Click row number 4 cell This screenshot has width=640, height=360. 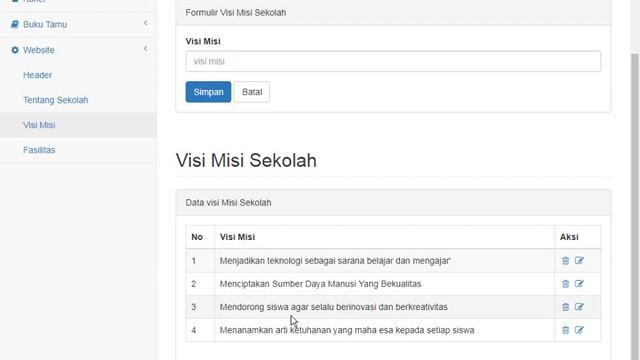[200, 330]
